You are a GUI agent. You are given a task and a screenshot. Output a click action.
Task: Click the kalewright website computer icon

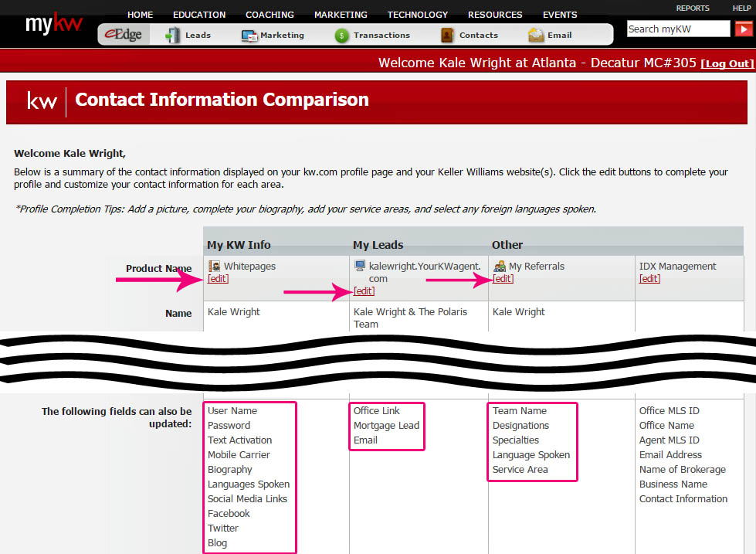click(360, 266)
